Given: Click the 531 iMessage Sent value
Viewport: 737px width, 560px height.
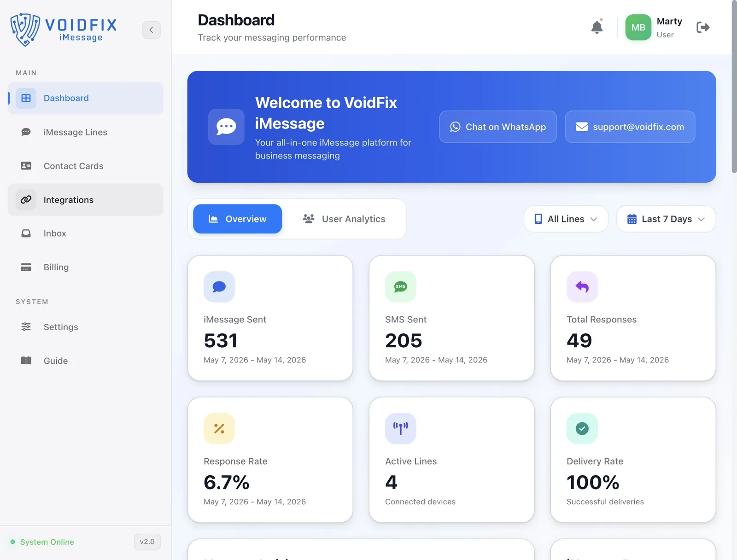Looking at the screenshot, I should [x=221, y=341].
